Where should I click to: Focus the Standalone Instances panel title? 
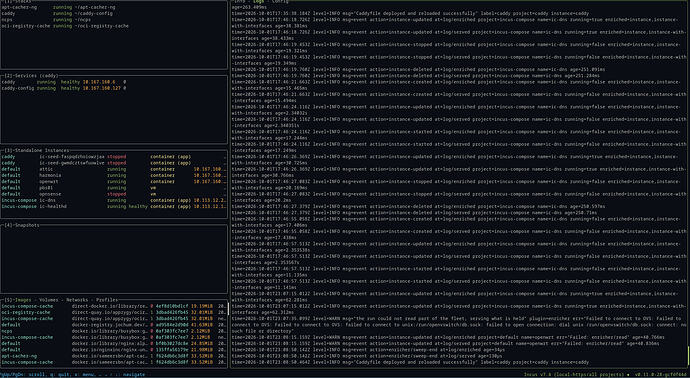point(37,150)
